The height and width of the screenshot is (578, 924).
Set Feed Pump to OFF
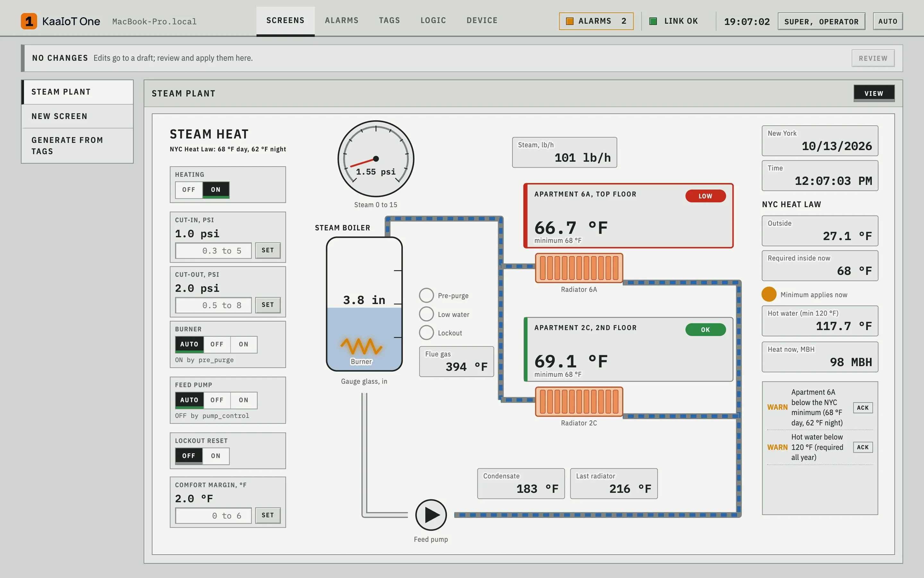(217, 400)
